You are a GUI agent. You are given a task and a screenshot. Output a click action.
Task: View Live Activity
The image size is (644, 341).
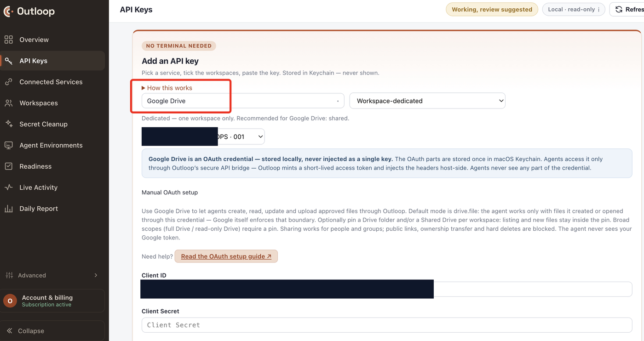pyautogui.click(x=52, y=188)
